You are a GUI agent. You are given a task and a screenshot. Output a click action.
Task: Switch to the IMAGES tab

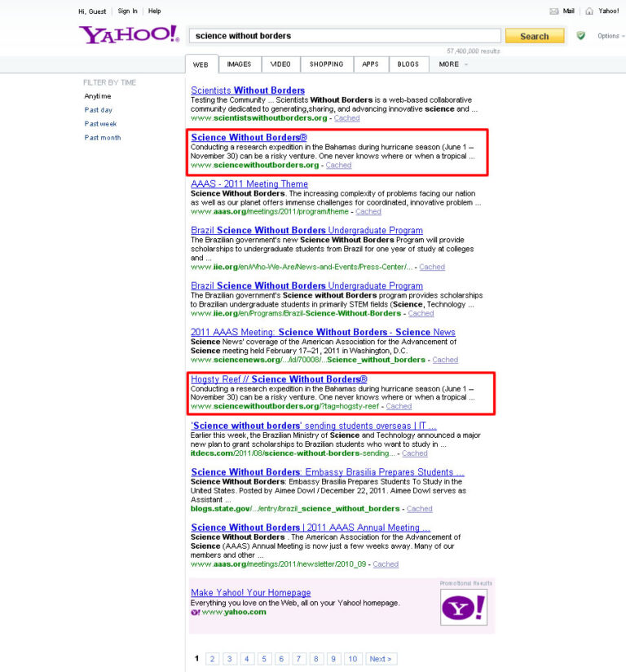(239, 64)
